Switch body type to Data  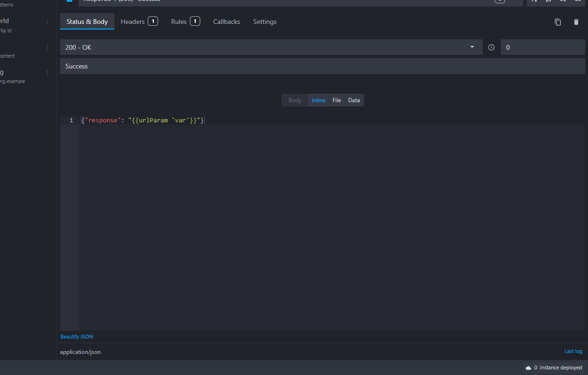click(354, 100)
